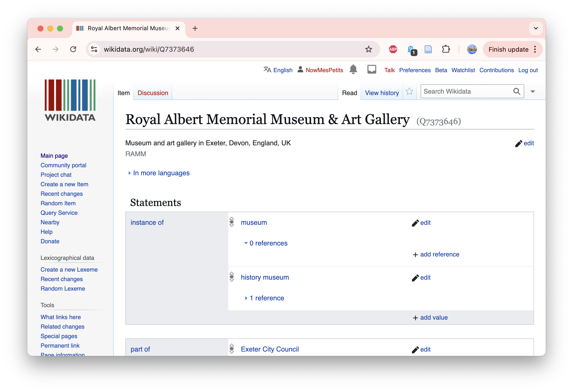Add page to watchlist via star icon
Screen dimensions: 573x392
click(409, 91)
